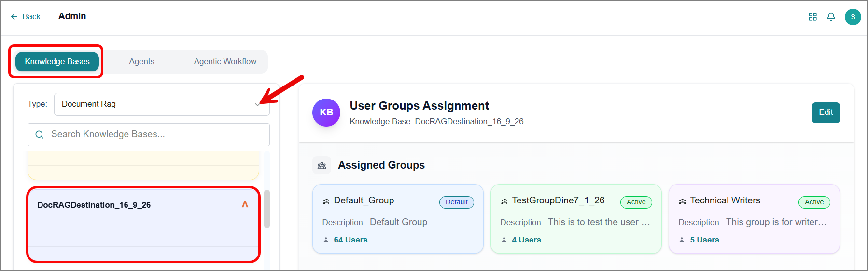Click the user icon beside 5 Users
Screen dimensions: 868x271
click(682, 240)
